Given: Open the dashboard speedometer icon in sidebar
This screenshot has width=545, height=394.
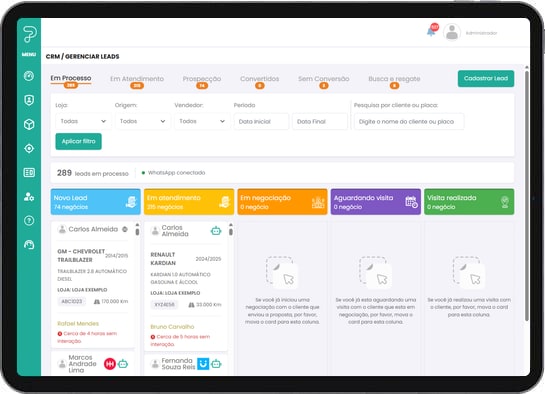Looking at the screenshot, I should [x=29, y=76].
